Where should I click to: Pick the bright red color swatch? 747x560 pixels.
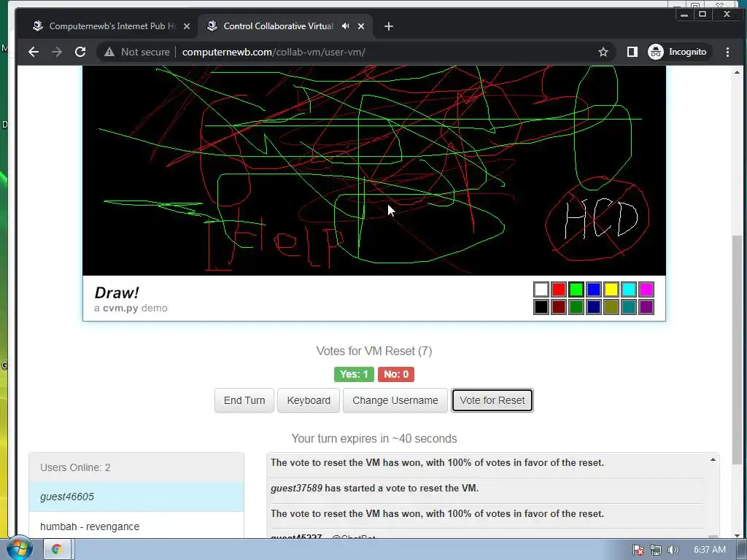point(558,289)
